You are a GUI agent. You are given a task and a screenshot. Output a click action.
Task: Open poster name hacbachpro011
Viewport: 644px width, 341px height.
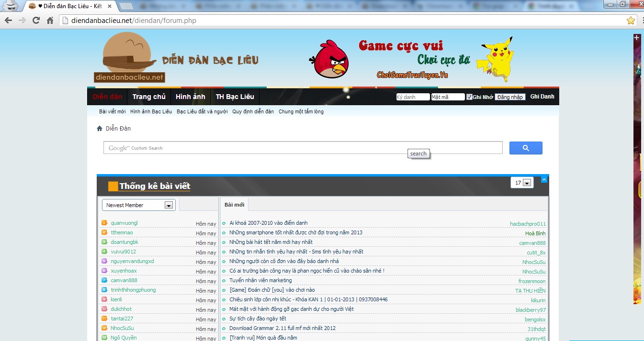528,224
